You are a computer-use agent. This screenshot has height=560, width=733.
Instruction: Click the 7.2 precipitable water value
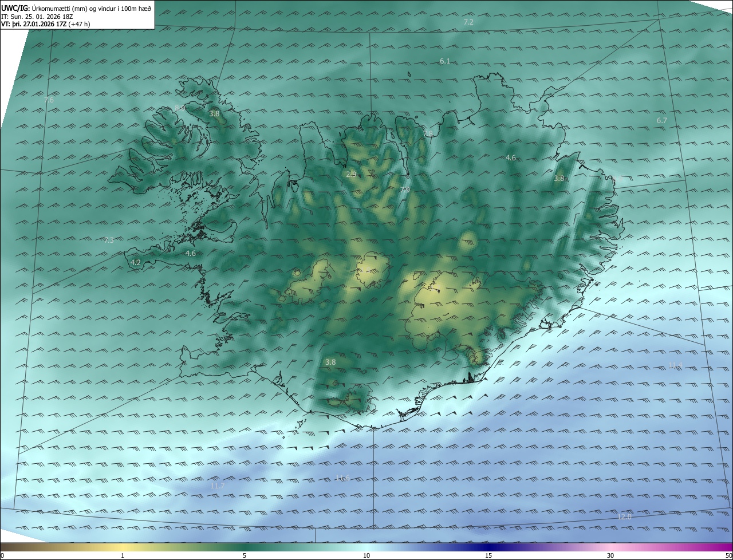(x=468, y=22)
